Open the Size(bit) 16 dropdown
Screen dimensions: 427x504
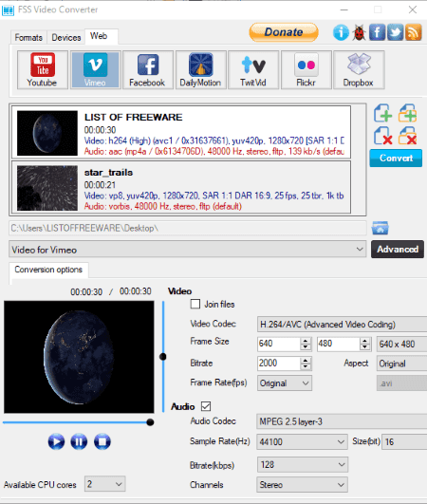point(404,442)
